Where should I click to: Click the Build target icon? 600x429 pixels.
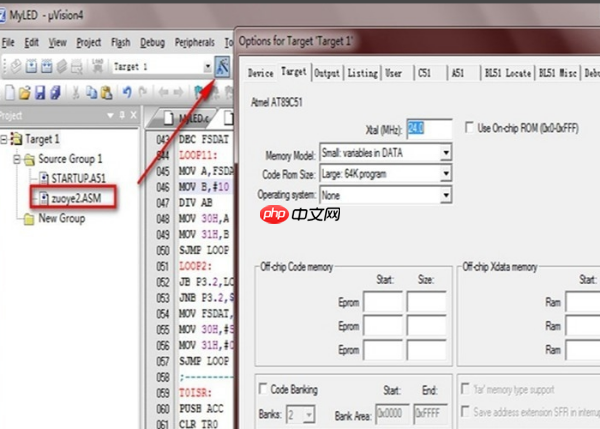pos(31,67)
